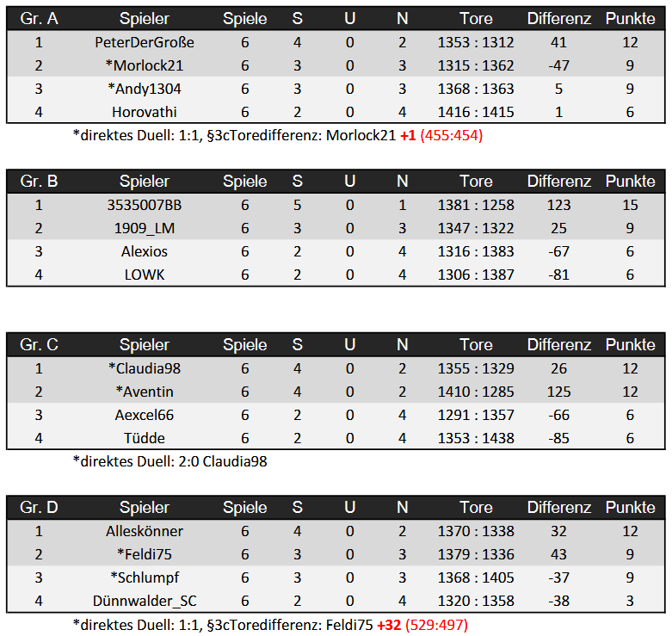Select goals value 1416 : 1415
This screenshot has width=672, height=636.
476,112
